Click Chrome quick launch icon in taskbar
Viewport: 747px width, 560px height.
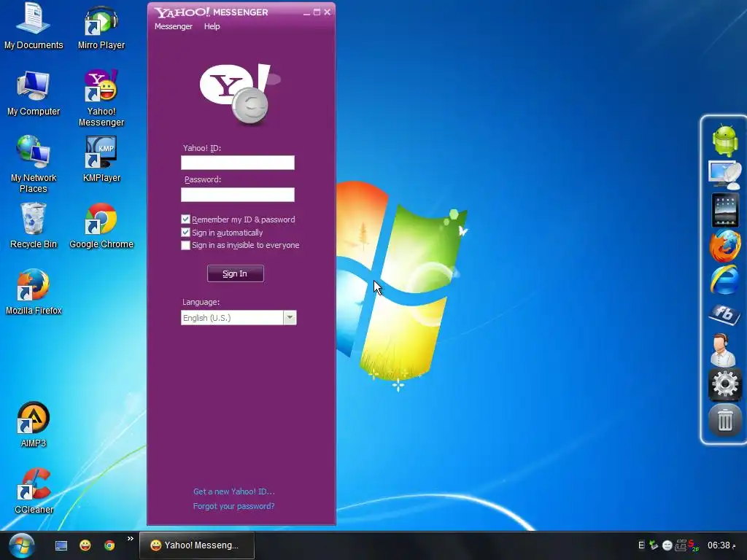(x=109, y=545)
